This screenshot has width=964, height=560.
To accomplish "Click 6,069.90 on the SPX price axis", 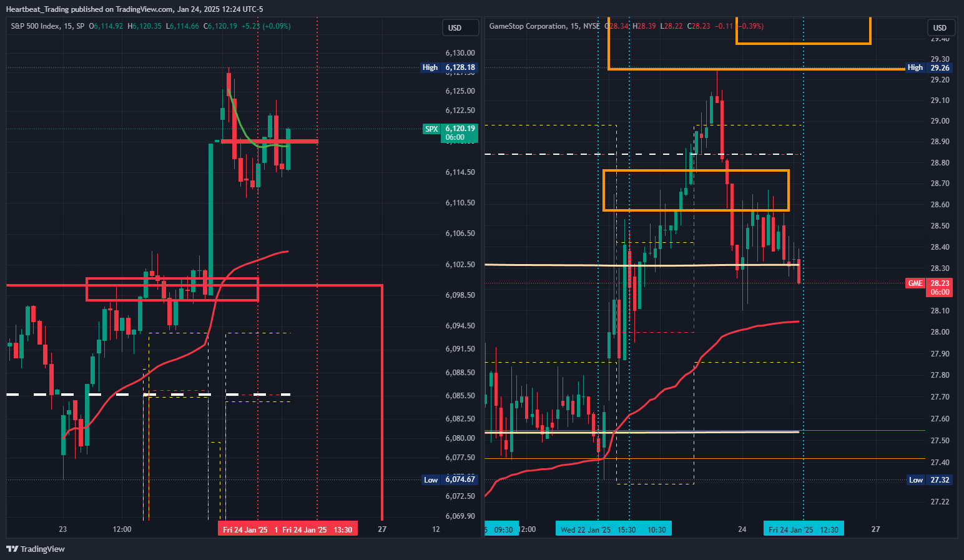I will [x=460, y=516].
